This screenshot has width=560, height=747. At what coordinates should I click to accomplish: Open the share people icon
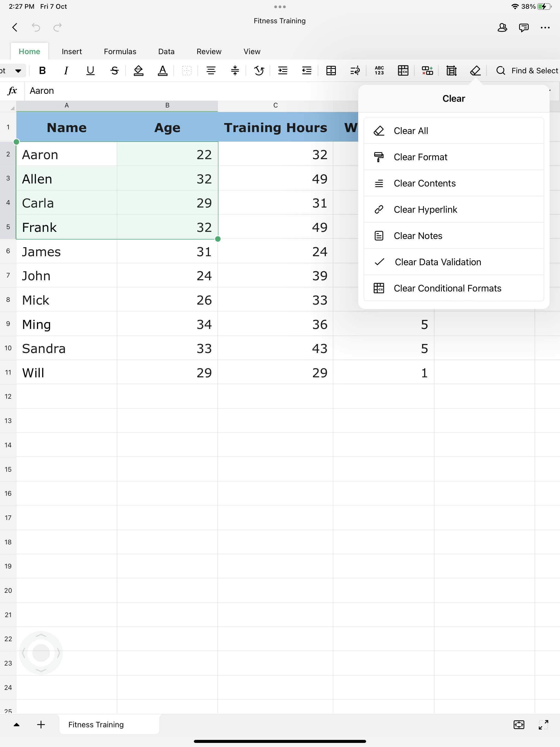point(502,28)
